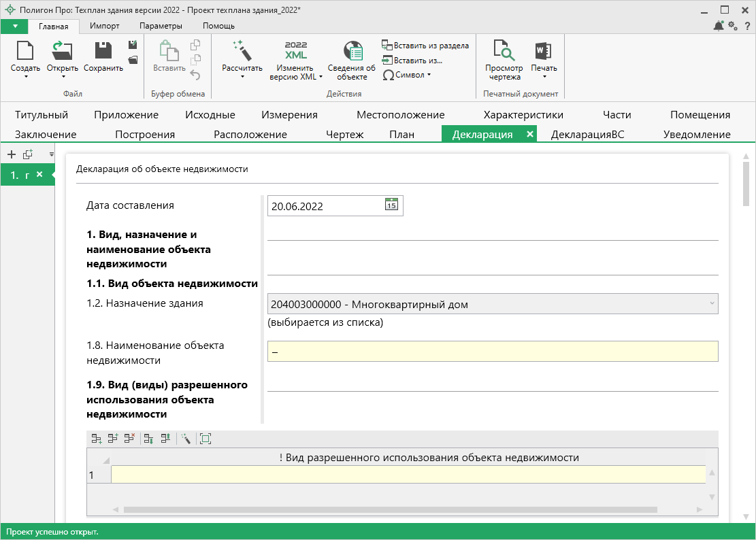The image size is (756, 540).
Task: Close the Декларация tab
Action: click(x=529, y=134)
